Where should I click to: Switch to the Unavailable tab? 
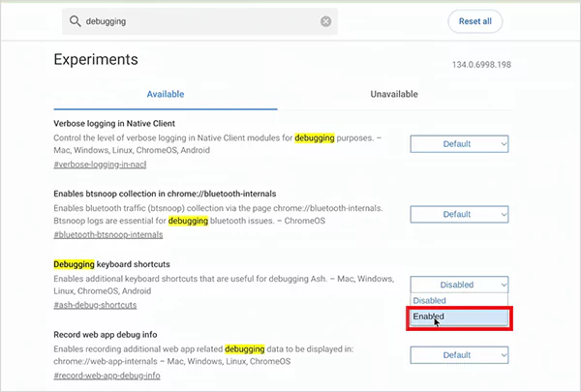point(394,94)
